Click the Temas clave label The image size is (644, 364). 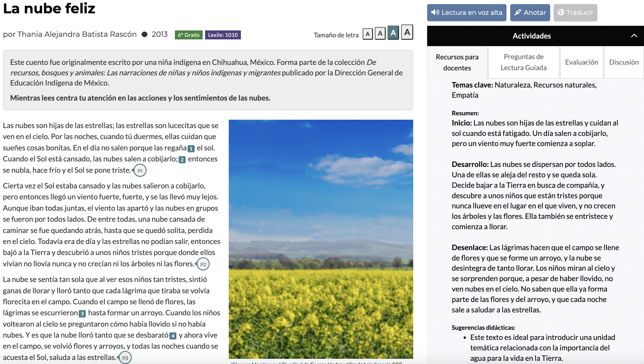(472, 85)
